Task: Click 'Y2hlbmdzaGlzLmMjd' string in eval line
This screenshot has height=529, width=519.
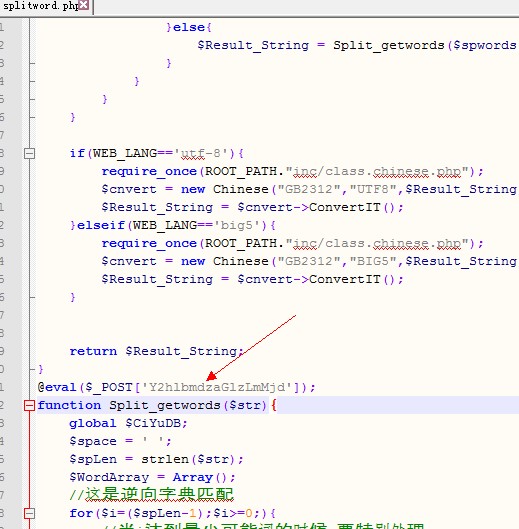Action: [x=217, y=387]
